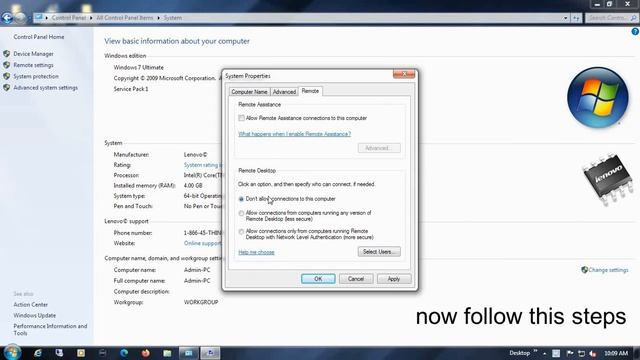Viewport: 640px width, 360px height.
Task: Click the network tray icon
Action: tap(581, 353)
